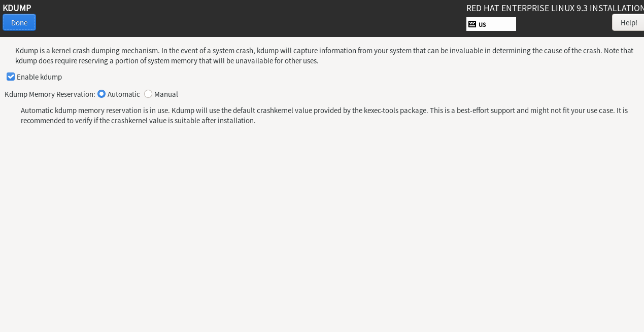Open the us keyboard layout indicator
This screenshot has width=644, height=332.
tap(482, 24)
